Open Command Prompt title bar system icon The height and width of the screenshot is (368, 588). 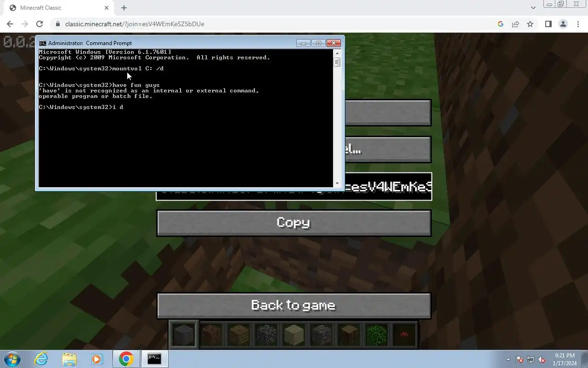coord(42,43)
